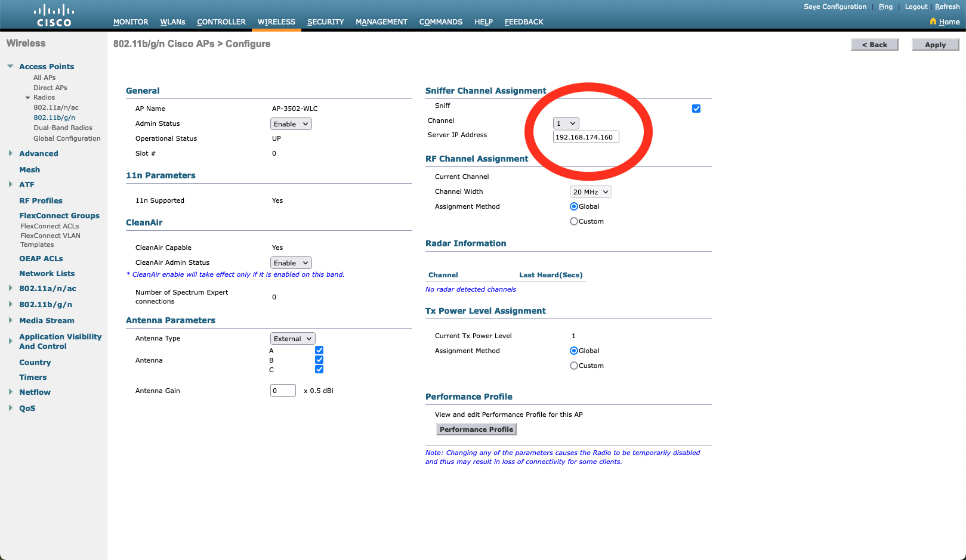Click the Ping link

885,7
